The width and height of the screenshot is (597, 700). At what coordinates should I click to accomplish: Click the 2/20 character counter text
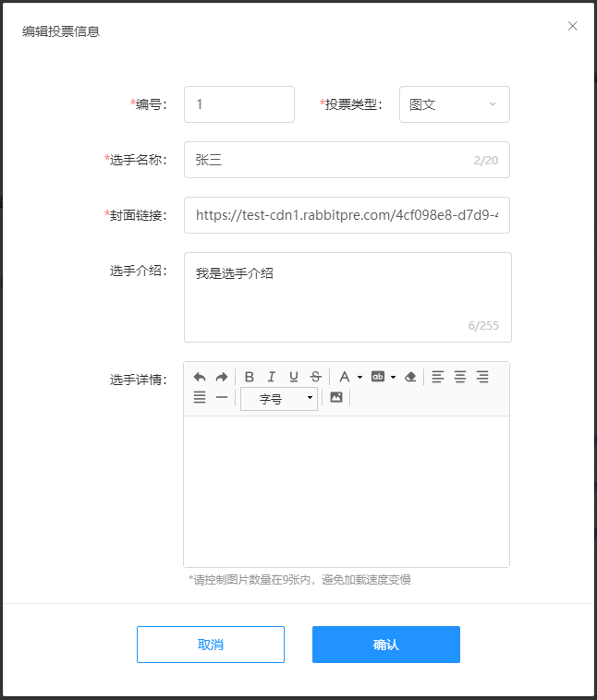pyautogui.click(x=486, y=161)
